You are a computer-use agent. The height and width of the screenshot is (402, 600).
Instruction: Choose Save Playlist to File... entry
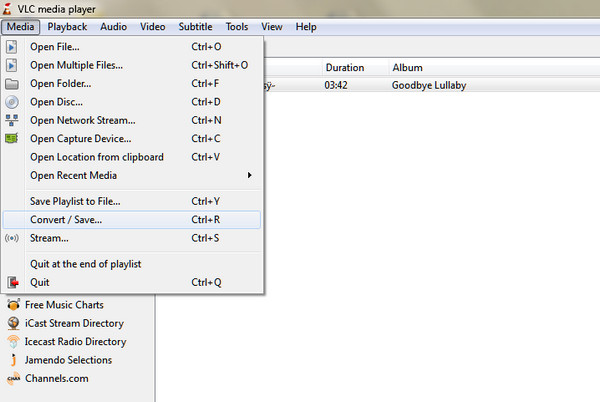pos(132,201)
